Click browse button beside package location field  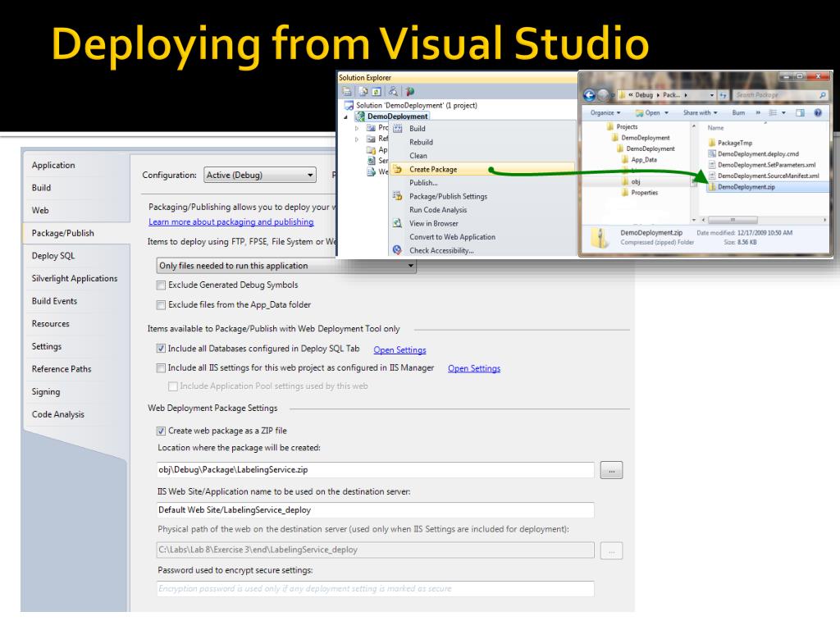coord(611,470)
